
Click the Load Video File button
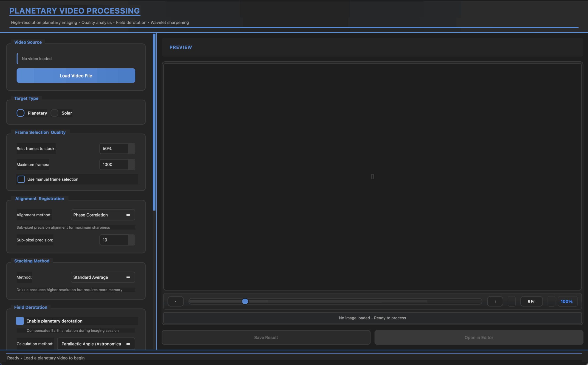pos(76,76)
